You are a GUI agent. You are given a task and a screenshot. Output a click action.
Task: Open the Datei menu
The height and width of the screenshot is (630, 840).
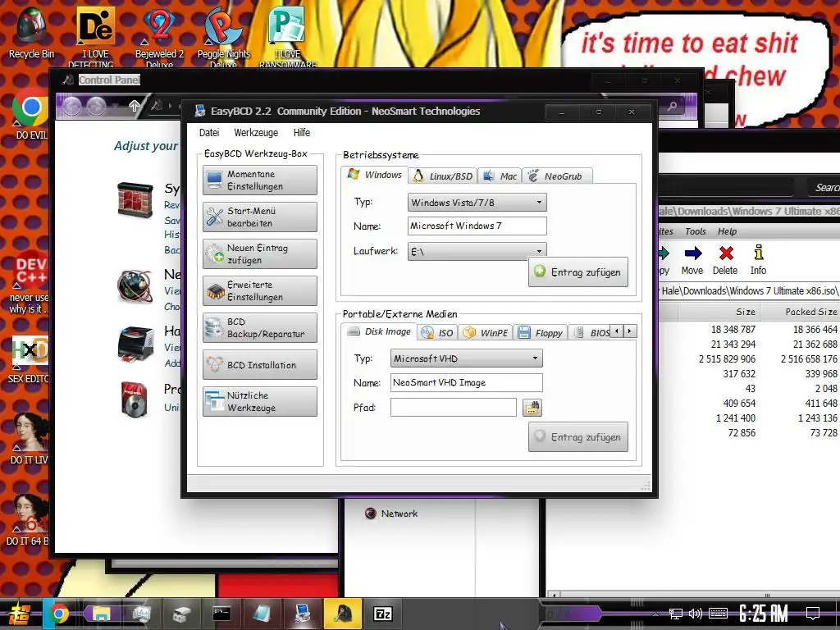tap(209, 132)
